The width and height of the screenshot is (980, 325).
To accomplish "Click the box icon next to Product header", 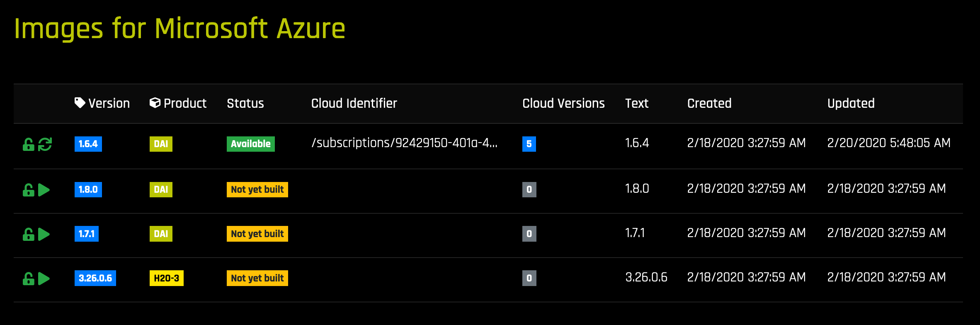I will pos(155,103).
